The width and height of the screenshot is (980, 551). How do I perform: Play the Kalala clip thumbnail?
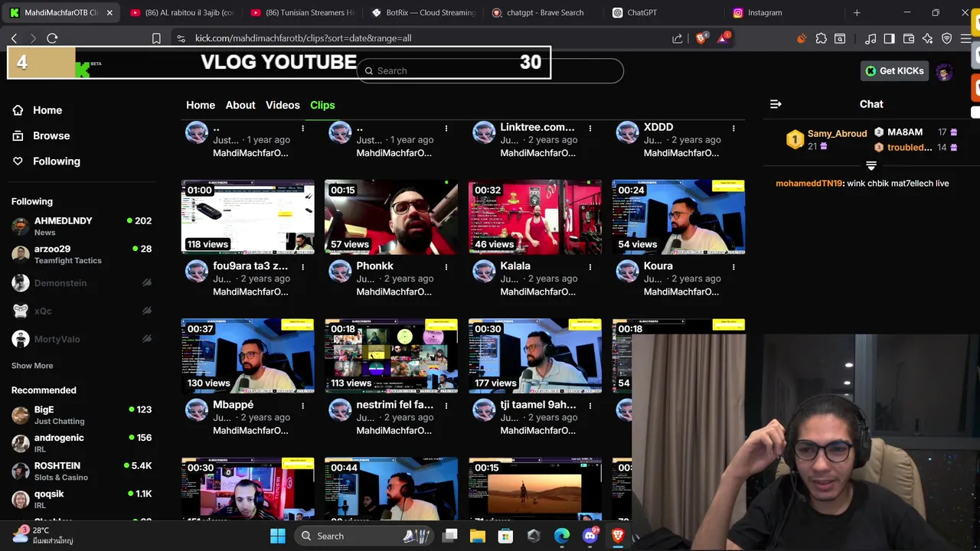point(534,217)
